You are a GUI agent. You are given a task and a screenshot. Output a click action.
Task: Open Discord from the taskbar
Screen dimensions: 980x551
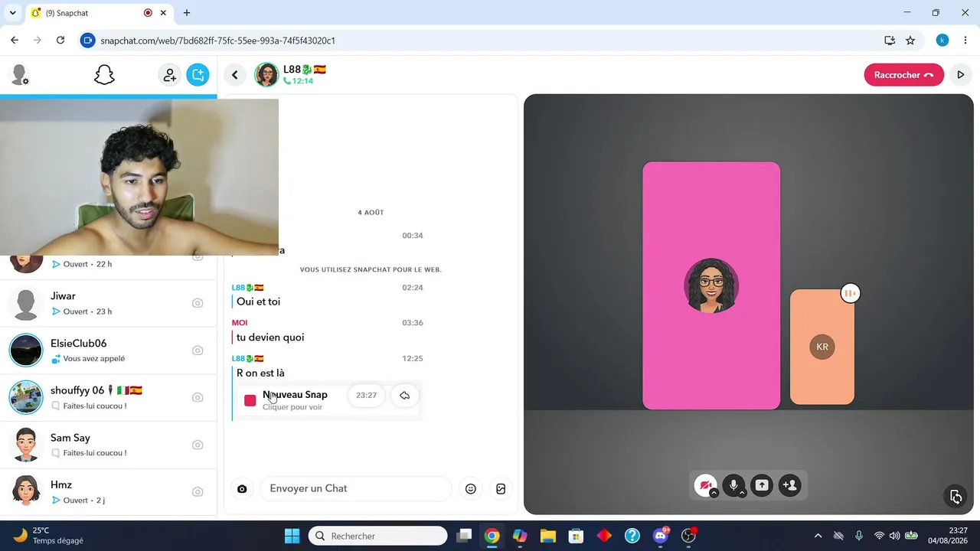click(661, 536)
